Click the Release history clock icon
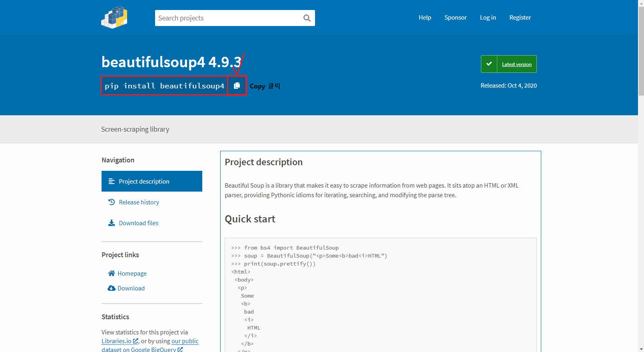The height and width of the screenshot is (352, 644). point(112,202)
